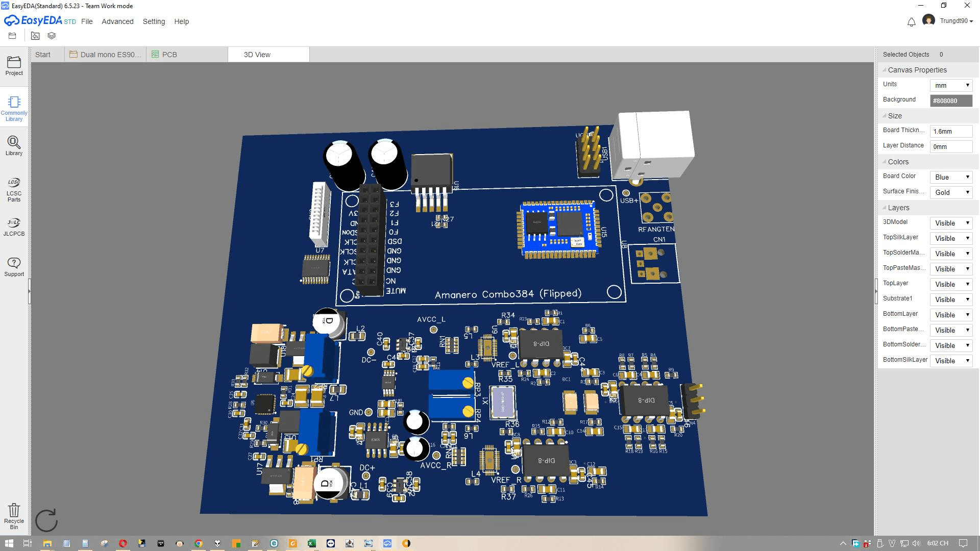This screenshot has height=551, width=980.
Task: Toggle BottomLayer visibility dropdown
Action: tap(951, 315)
